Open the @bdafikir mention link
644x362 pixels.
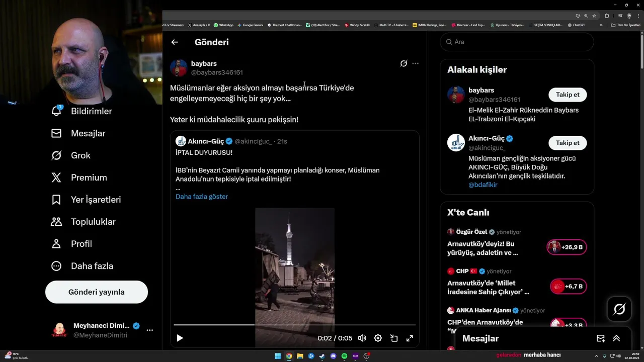pyautogui.click(x=483, y=185)
